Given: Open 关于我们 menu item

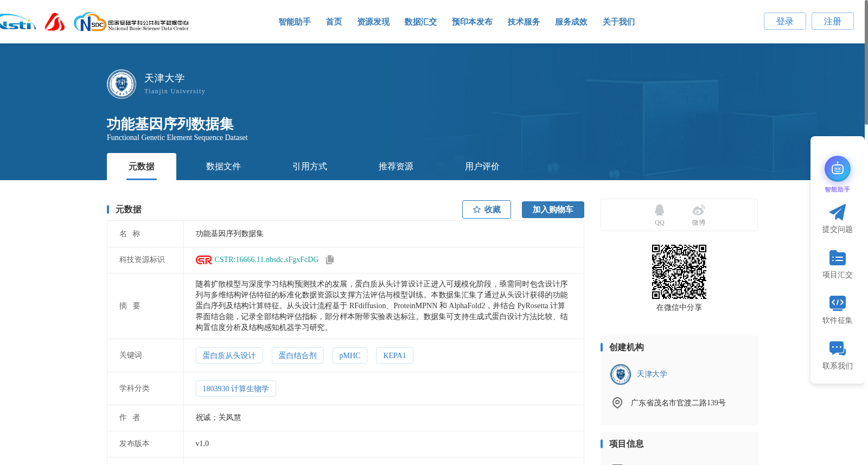Looking at the screenshot, I should (x=618, y=22).
